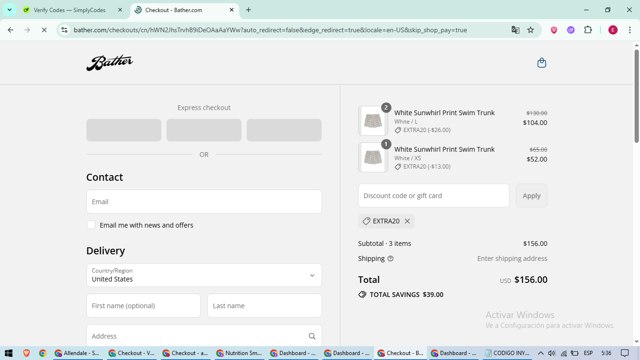
Task: Stop loading the page
Action: [44, 30]
